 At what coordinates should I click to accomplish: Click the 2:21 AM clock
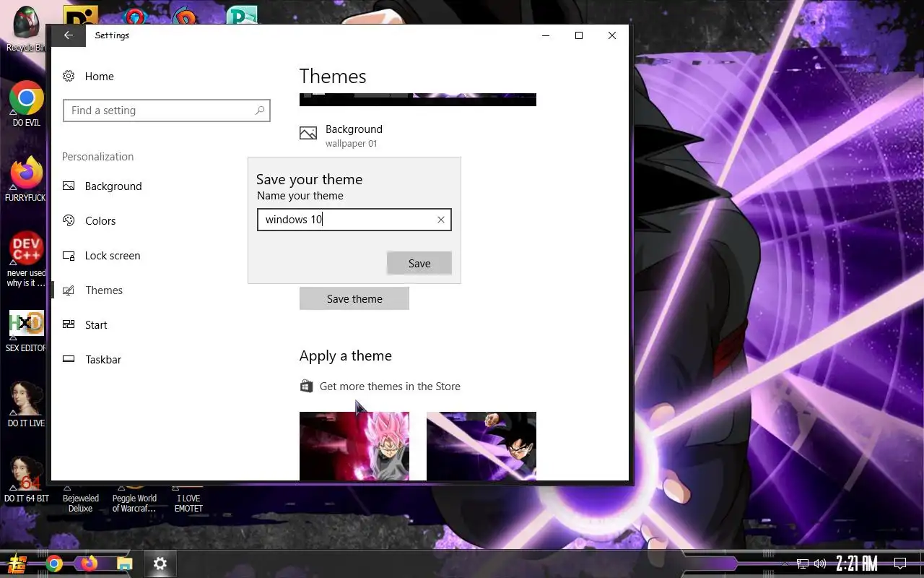pyautogui.click(x=857, y=564)
